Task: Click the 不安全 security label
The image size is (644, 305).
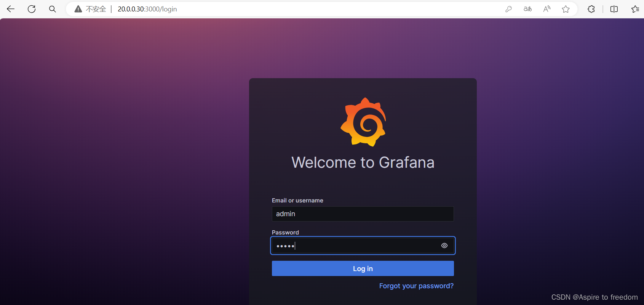Action: [x=96, y=9]
